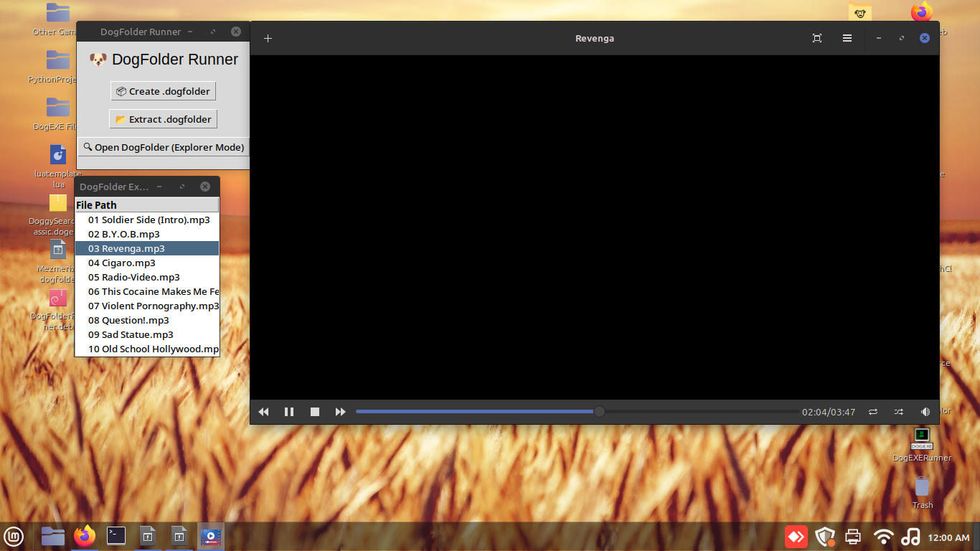Select 06 This Cocaine Makes Me Feel track
This screenshot has width=980, height=551.
pos(147,291)
